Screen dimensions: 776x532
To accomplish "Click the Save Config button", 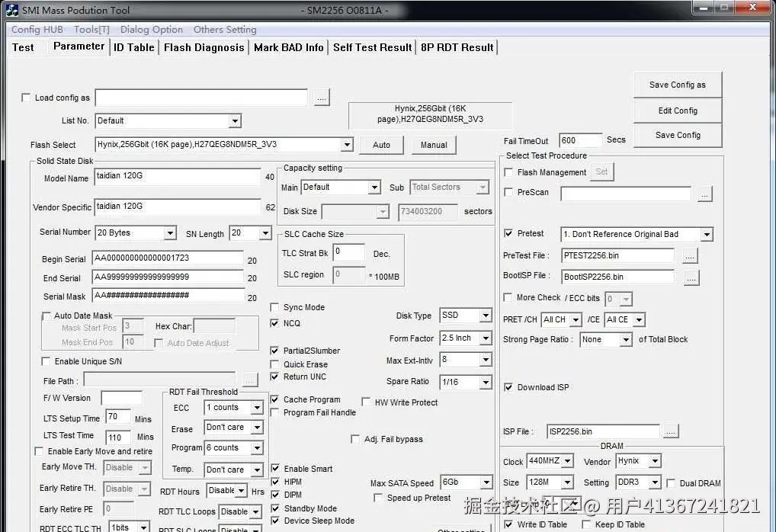I will pyautogui.click(x=678, y=135).
